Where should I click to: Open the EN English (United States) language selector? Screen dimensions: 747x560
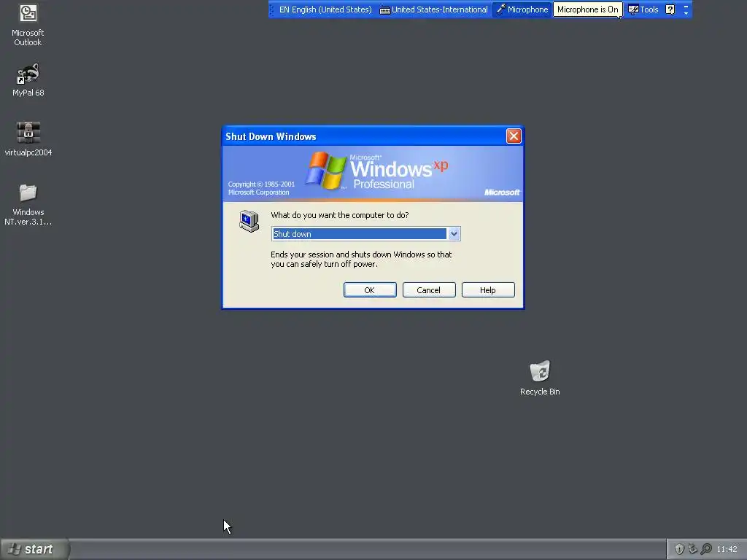click(325, 9)
